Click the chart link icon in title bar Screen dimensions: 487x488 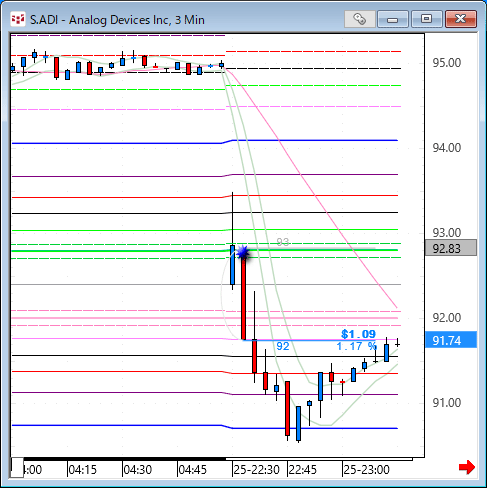tap(360, 19)
